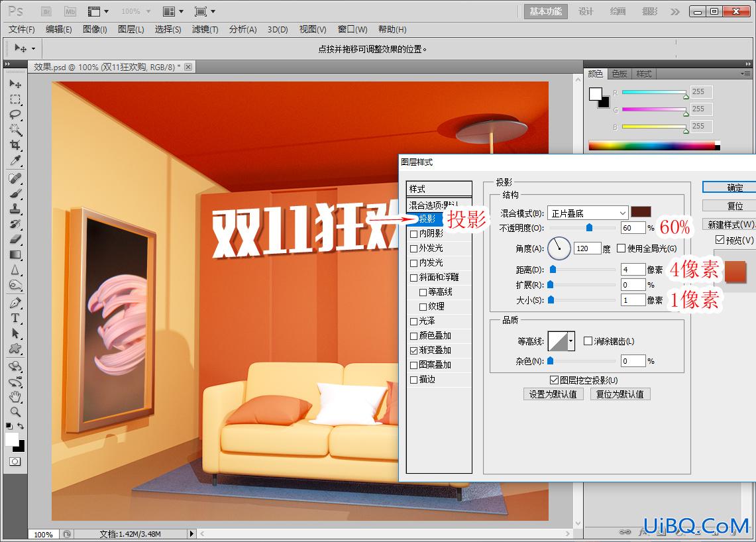
Task: Select the Blur tool
Action: point(15,270)
